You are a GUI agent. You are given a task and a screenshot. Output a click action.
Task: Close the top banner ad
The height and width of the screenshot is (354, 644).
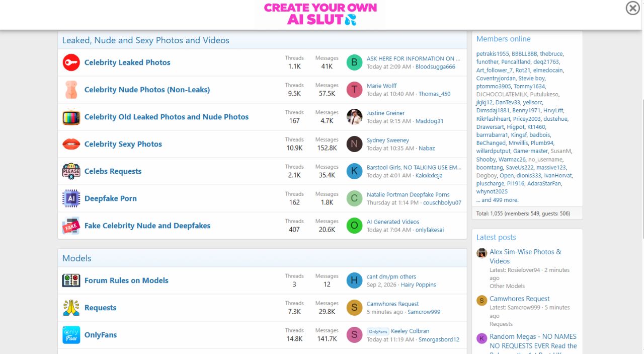[x=632, y=8]
